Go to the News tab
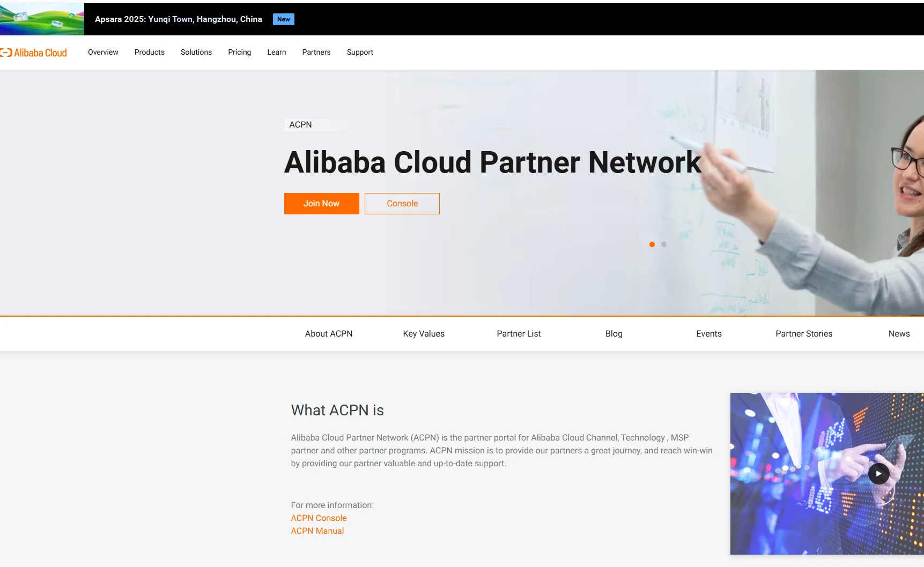Image resolution: width=924 pixels, height=567 pixels. click(x=899, y=333)
